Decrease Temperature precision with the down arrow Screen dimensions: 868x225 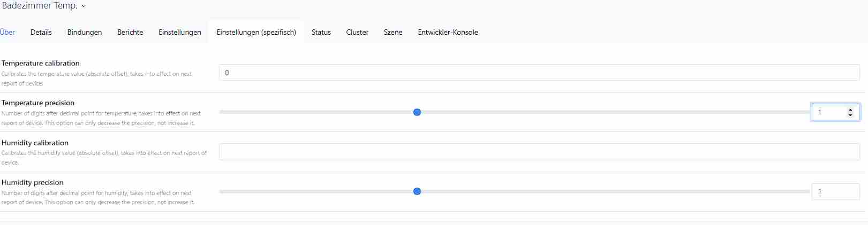coord(850,115)
